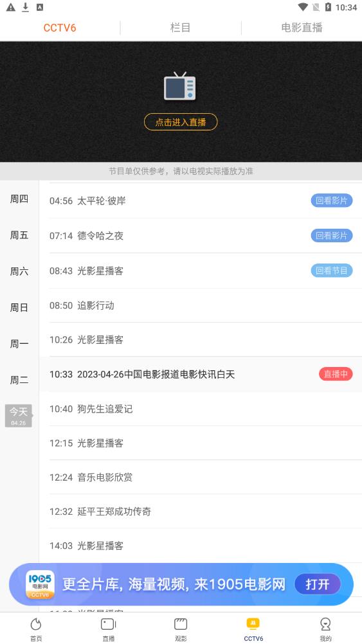Switch to the 栏目 tab
Screen dimensions: 362x644
181,28
